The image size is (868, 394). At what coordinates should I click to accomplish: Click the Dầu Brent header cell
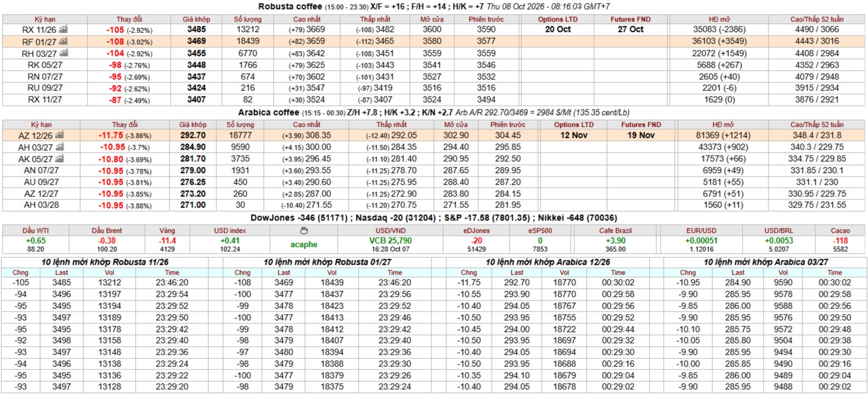click(107, 231)
